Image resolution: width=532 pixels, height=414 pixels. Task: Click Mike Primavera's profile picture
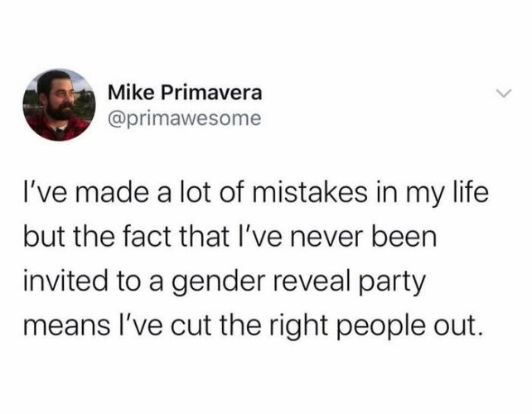click(x=59, y=105)
